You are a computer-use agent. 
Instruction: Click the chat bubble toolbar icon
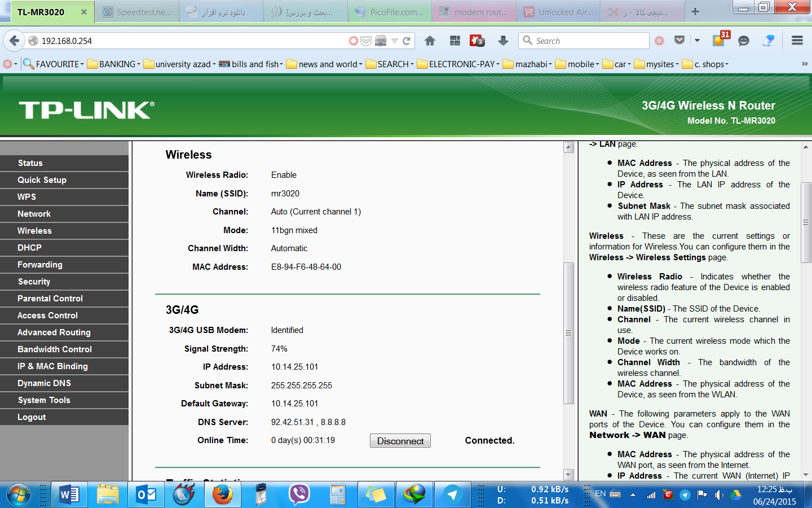[x=744, y=41]
